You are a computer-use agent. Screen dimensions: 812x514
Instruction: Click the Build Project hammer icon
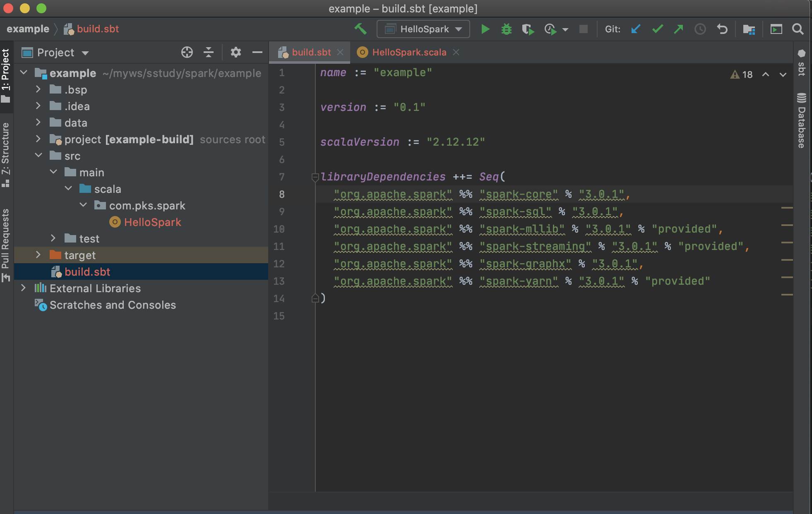(x=360, y=29)
